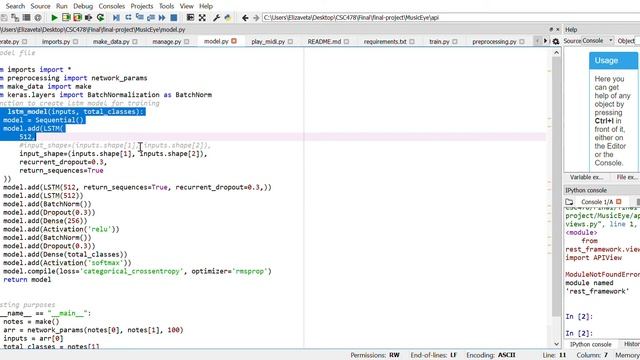Open the Help menu
This screenshot has height=360, width=640.
click(x=206, y=6)
